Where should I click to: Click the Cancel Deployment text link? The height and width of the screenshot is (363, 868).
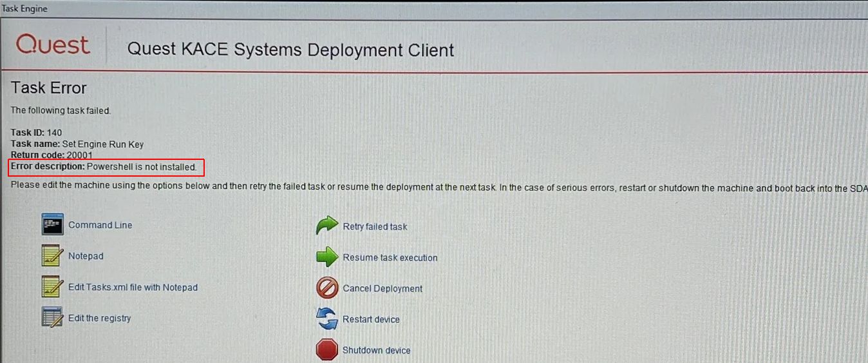point(382,288)
